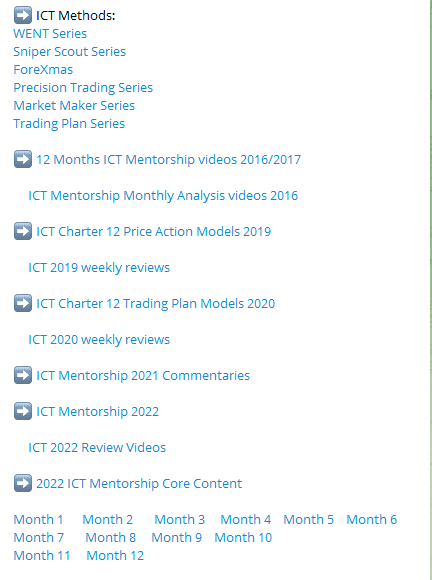Open ICT 2020 weekly reviews
Viewport: 432px width, 580px height.
coord(99,340)
